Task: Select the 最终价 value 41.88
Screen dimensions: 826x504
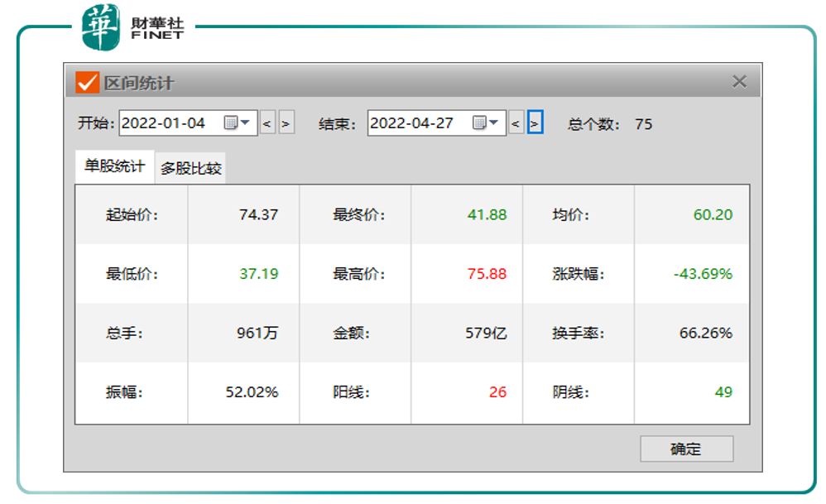Action: 487,215
